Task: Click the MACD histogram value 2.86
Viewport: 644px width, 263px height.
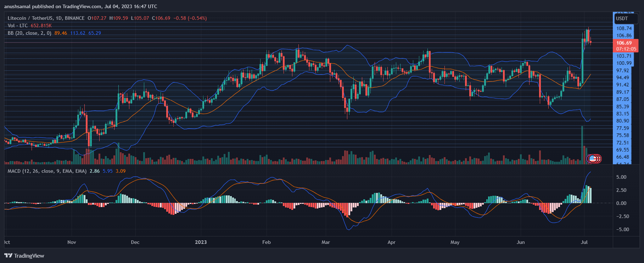Action: 95,171
